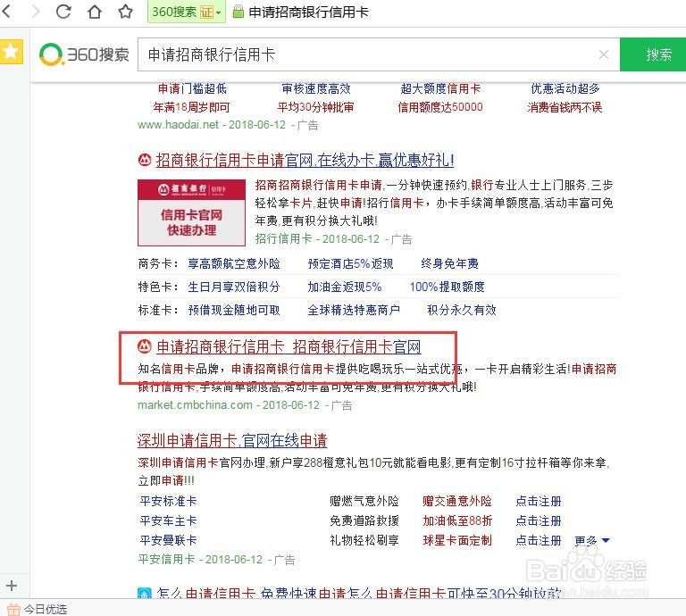Image resolution: width=686 pixels, height=616 pixels.
Task: Open 申请招商银行信用卡_招商银行信用卡官网 result title
Action: click(289, 346)
